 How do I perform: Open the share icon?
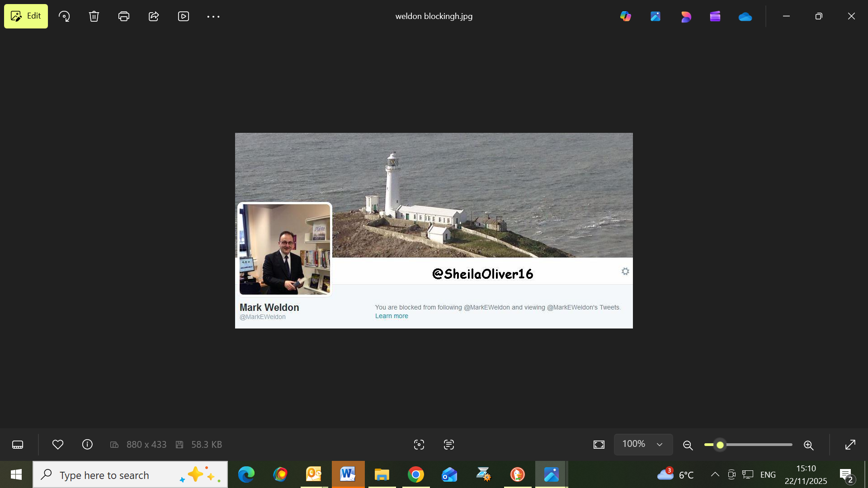(x=154, y=16)
